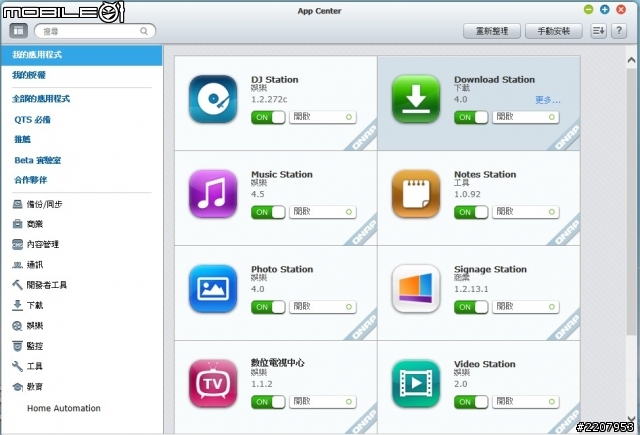Click the Video Station title text

click(484, 364)
